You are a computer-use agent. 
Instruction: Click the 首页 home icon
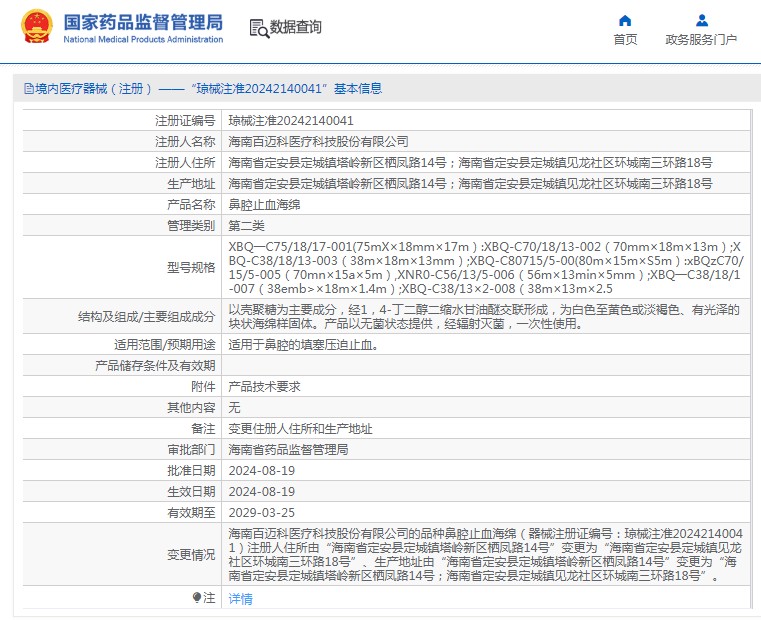[625, 20]
